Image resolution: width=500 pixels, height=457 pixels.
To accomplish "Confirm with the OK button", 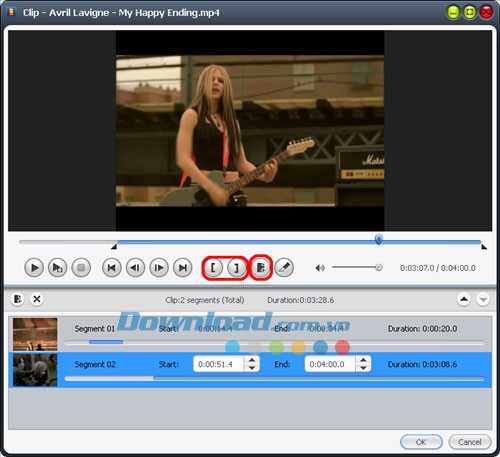I will pyautogui.click(x=421, y=442).
